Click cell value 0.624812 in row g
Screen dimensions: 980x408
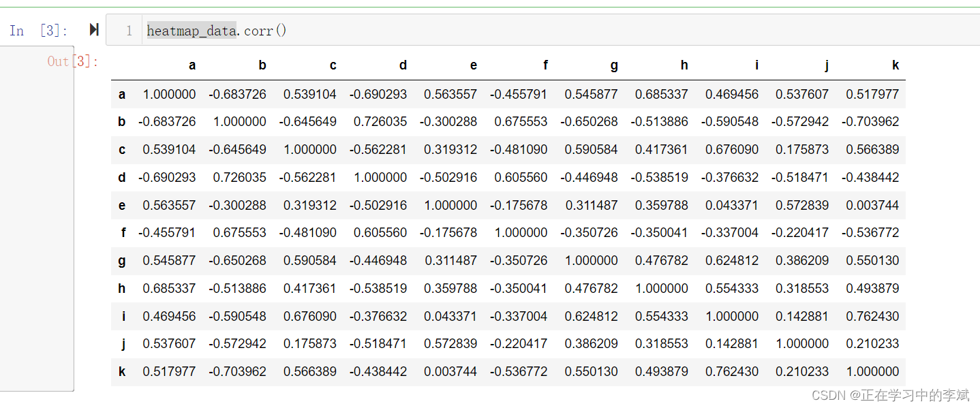click(732, 260)
